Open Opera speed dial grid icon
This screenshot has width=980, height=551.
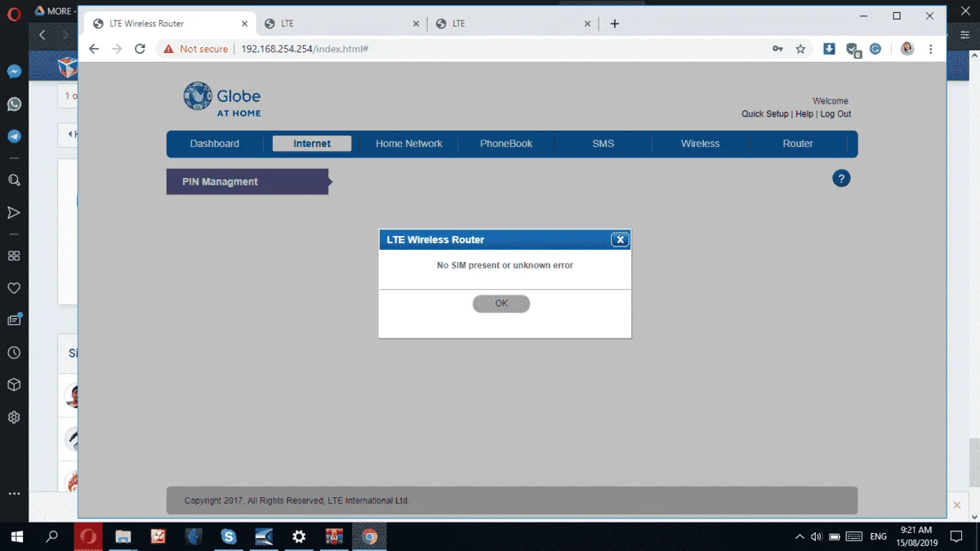(14, 256)
